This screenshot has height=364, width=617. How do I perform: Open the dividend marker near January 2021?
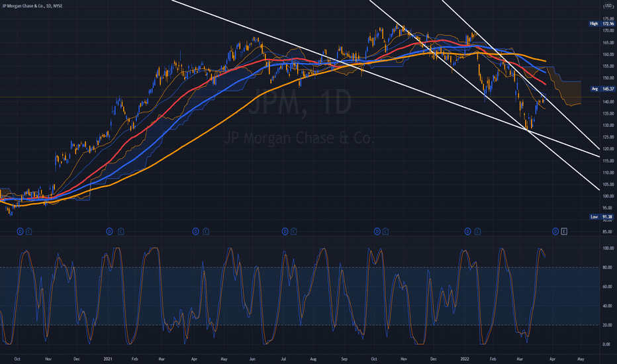pyautogui.click(x=109, y=232)
